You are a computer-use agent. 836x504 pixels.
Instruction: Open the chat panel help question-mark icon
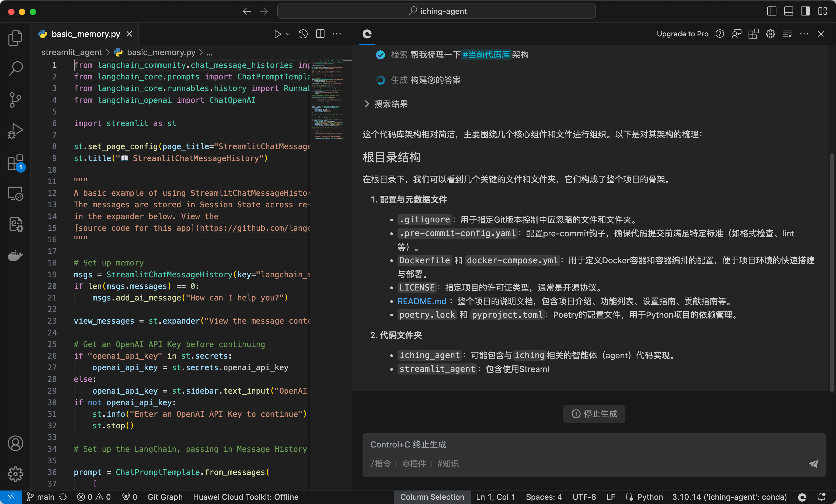pos(720,34)
